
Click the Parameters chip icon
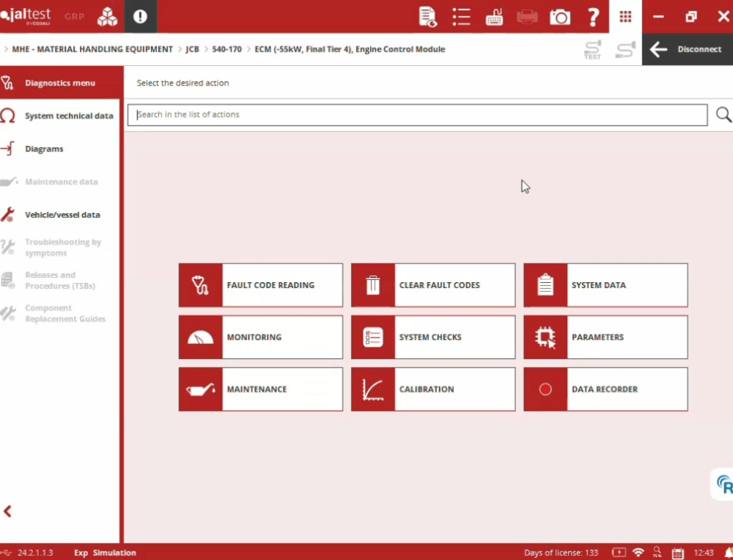[x=545, y=337]
